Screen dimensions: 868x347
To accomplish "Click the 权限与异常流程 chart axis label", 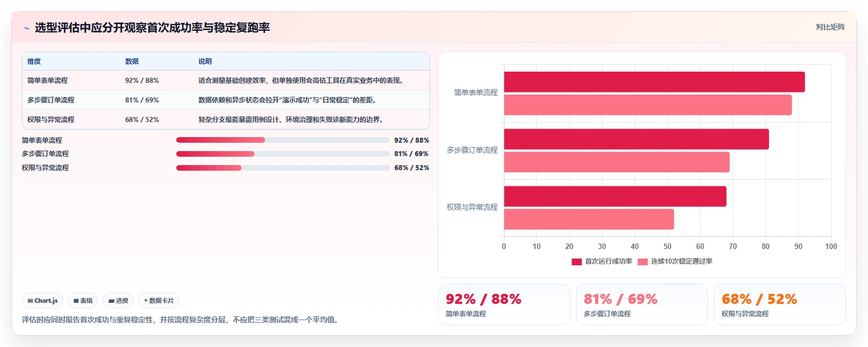I will (472, 207).
